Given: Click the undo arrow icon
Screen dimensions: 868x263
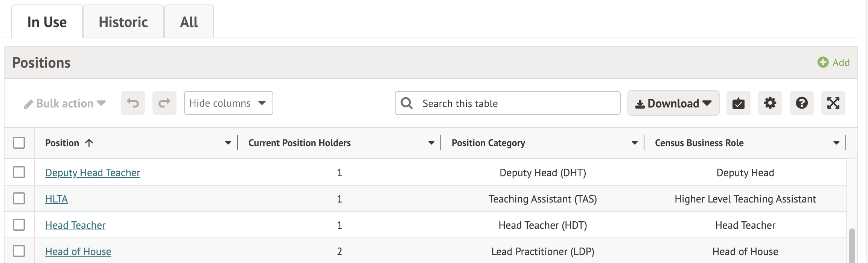Looking at the screenshot, I should tap(133, 103).
